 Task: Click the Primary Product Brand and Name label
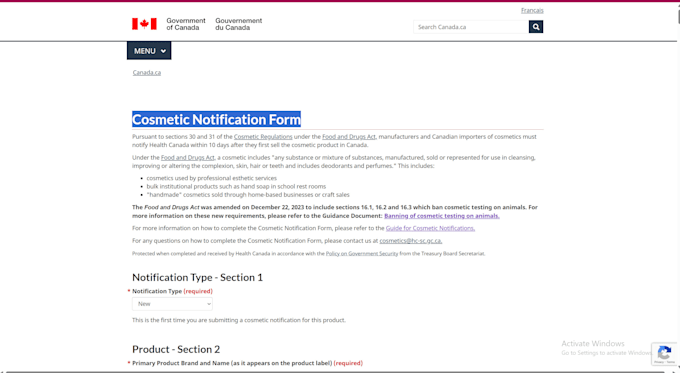coord(247,363)
